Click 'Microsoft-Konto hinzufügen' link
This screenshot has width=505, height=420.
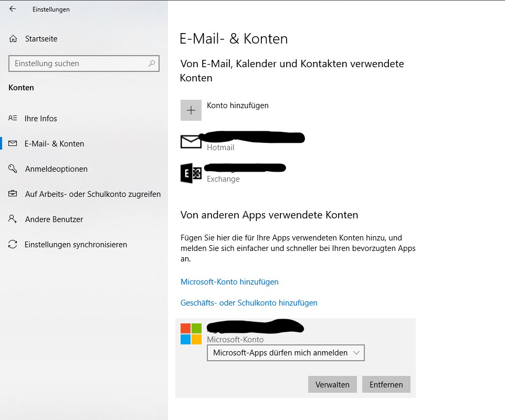click(229, 282)
